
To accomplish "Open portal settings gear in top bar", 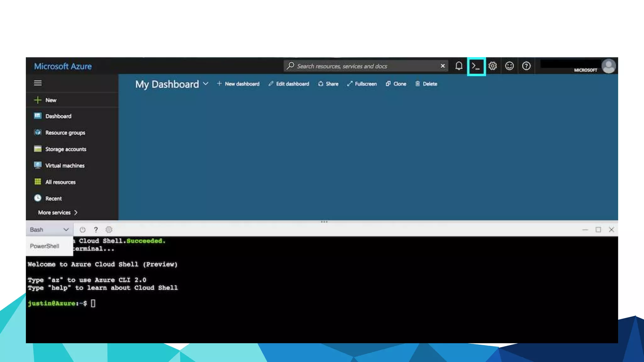I will coord(492,66).
